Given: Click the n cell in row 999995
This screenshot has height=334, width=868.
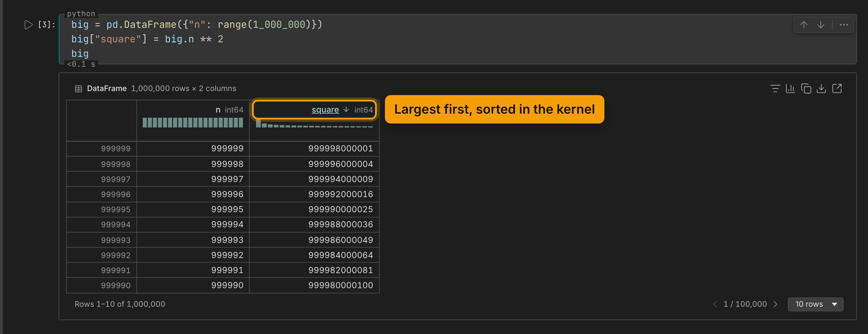Looking at the screenshot, I should (227, 209).
